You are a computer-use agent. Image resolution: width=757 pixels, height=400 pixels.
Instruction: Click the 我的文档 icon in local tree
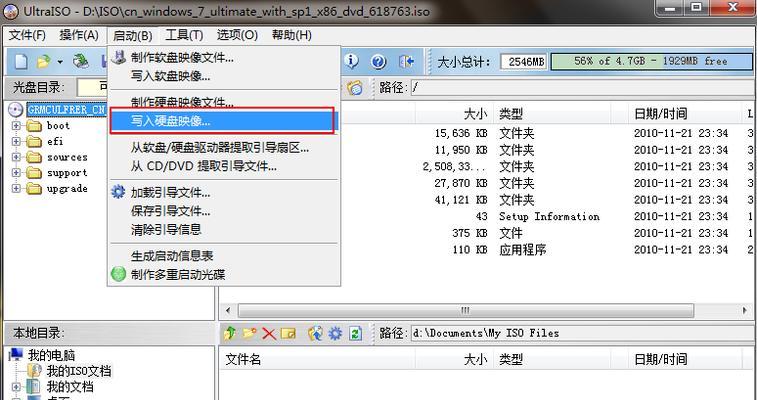coord(33,386)
